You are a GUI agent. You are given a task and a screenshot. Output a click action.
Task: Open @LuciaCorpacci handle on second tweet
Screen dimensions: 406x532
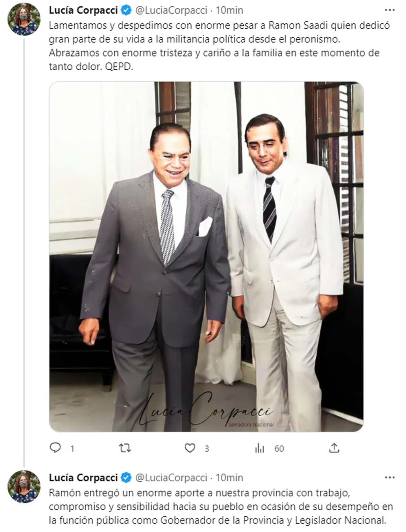[171, 478]
